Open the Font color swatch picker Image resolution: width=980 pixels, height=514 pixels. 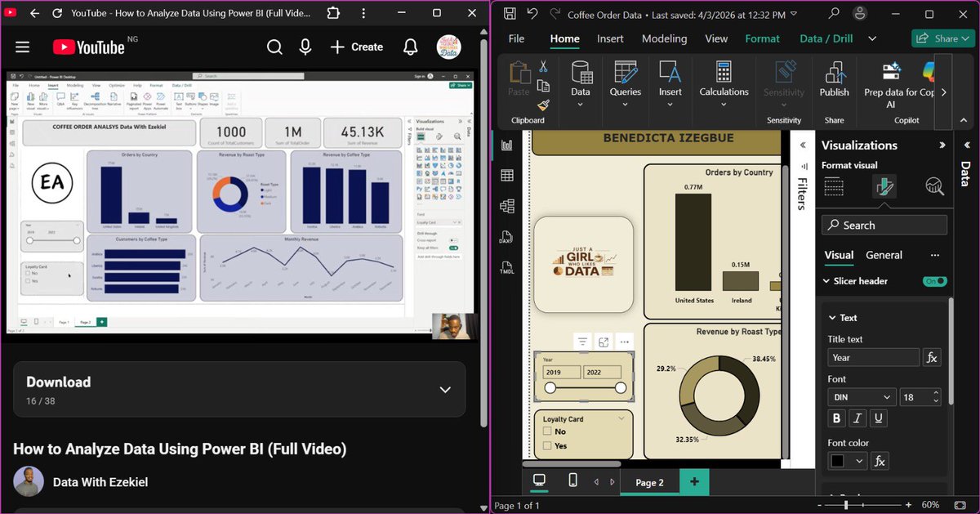coord(847,461)
